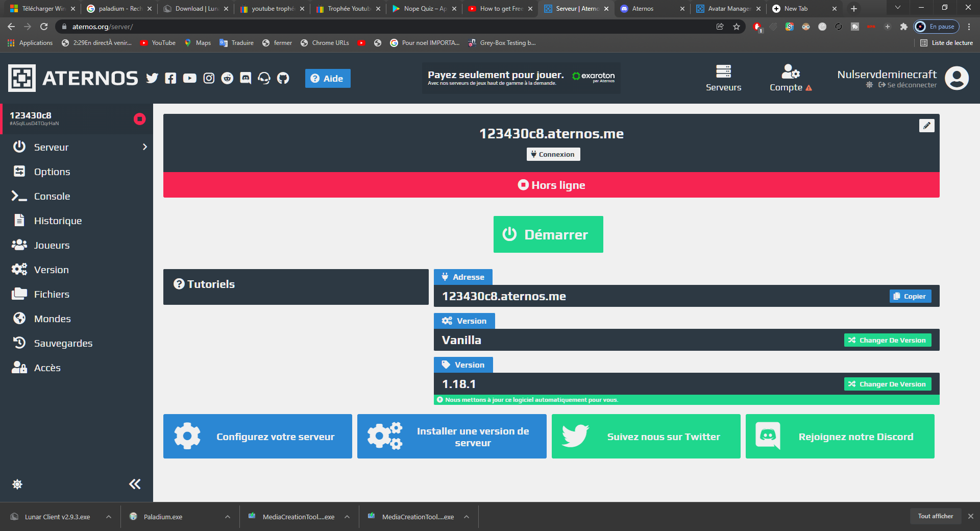This screenshot has width=980, height=531.
Task: Visit the Aternos Reddit icon
Action: pyautogui.click(x=227, y=78)
